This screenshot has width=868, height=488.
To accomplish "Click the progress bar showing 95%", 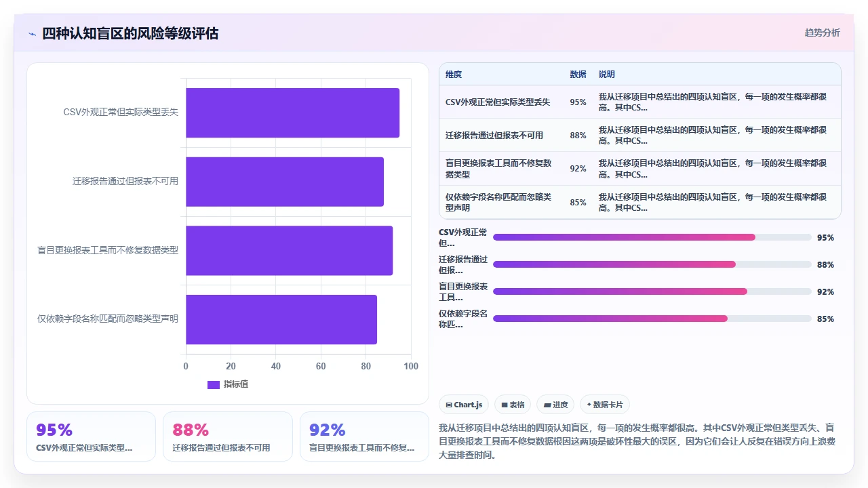I will 652,237.
